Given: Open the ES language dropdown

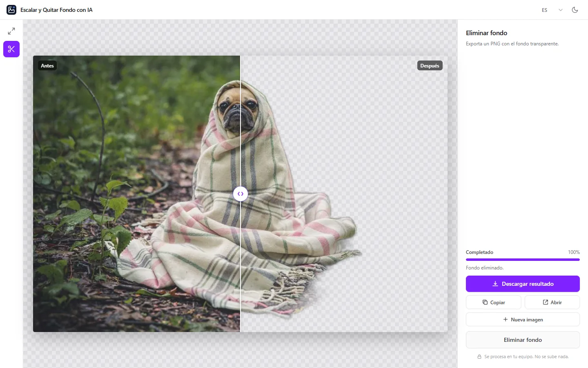Looking at the screenshot, I should coord(552,10).
